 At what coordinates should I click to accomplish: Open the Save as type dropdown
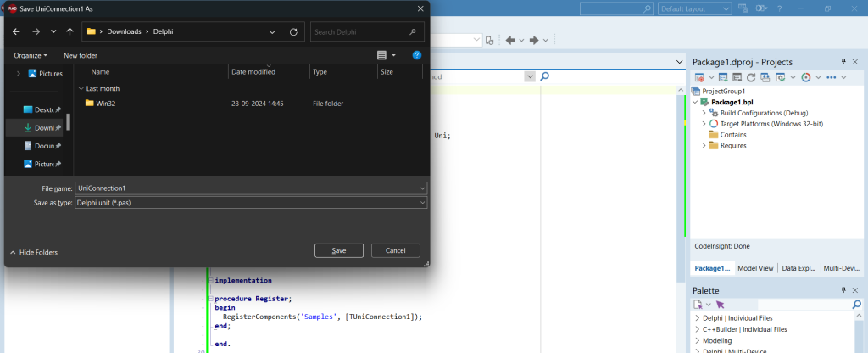(x=251, y=203)
